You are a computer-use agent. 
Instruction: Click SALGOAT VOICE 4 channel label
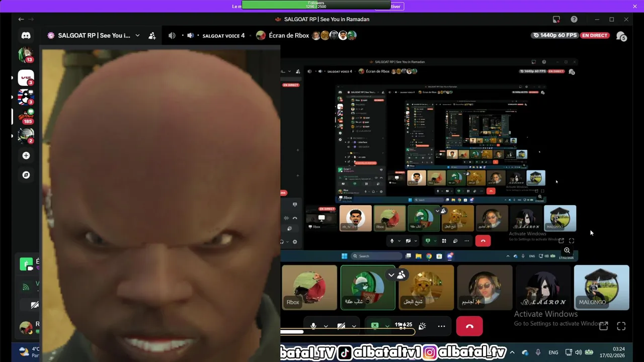pyautogui.click(x=223, y=36)
